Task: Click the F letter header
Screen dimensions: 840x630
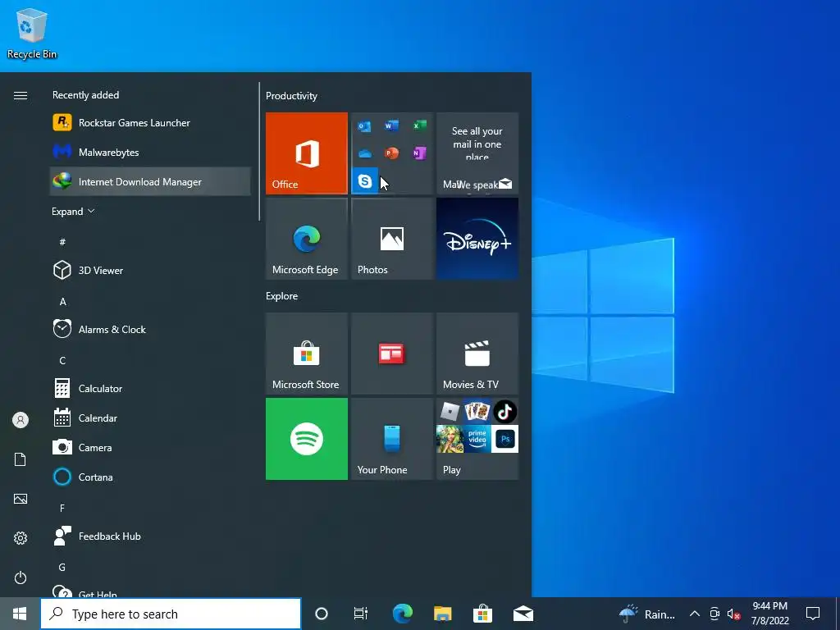Action: click(x=62, y=508)
